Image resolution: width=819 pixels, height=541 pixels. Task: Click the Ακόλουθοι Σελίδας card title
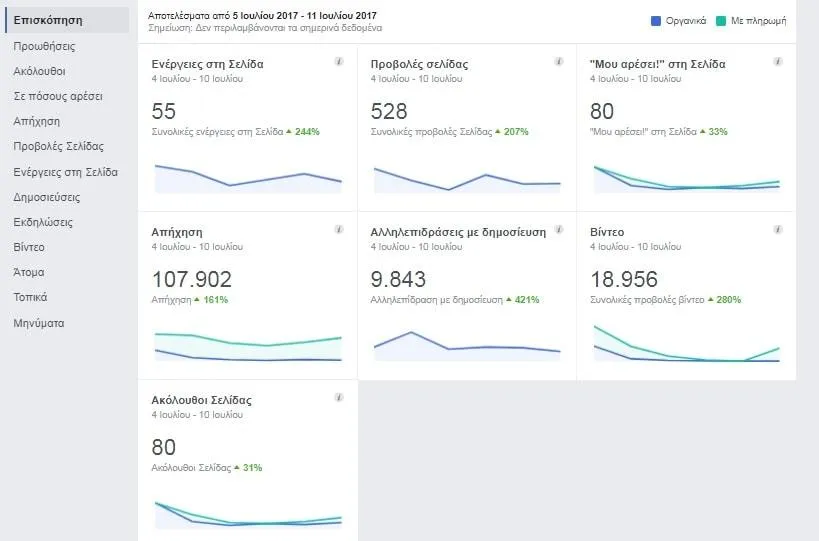[202, 401]
